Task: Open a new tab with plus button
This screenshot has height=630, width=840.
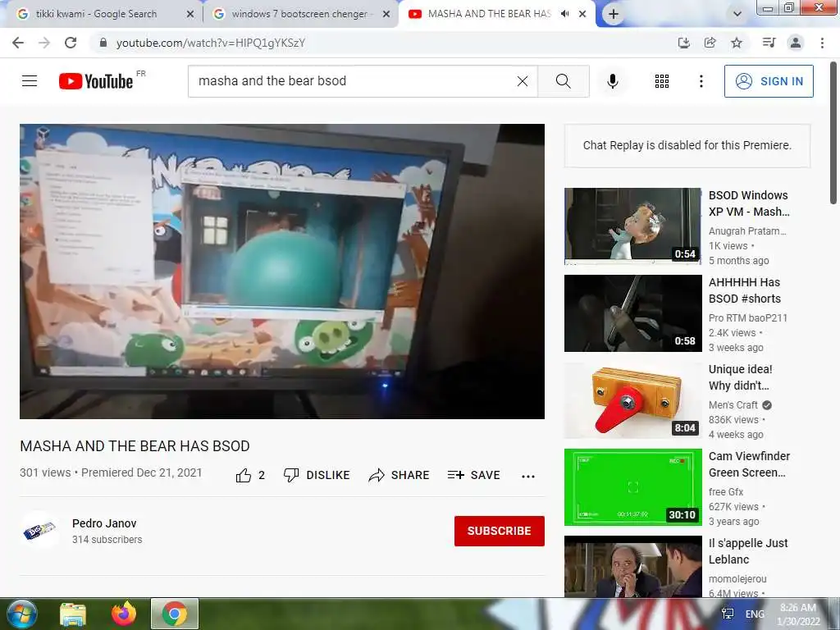Action: click(x=614, y=15)
